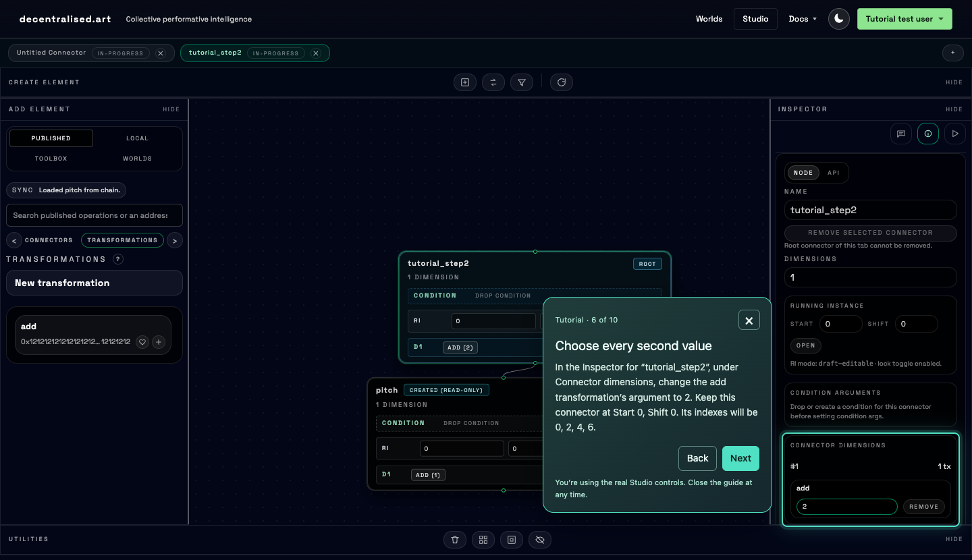
Task: Open the Studio navigation item
Action: click(755, 19)
